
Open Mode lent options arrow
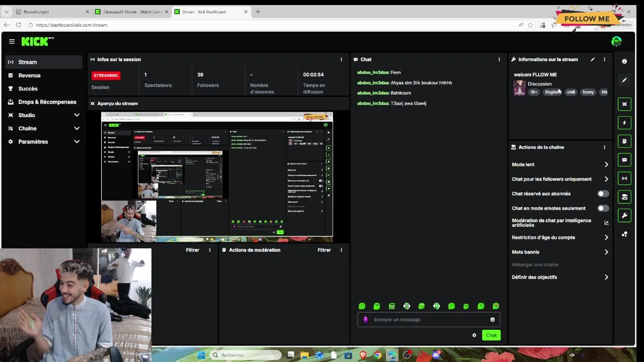[606, 164]
